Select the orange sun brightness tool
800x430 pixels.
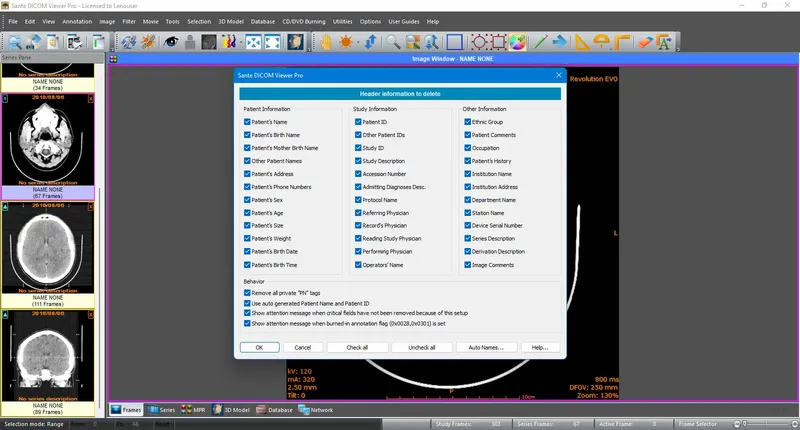pos(346,42)
